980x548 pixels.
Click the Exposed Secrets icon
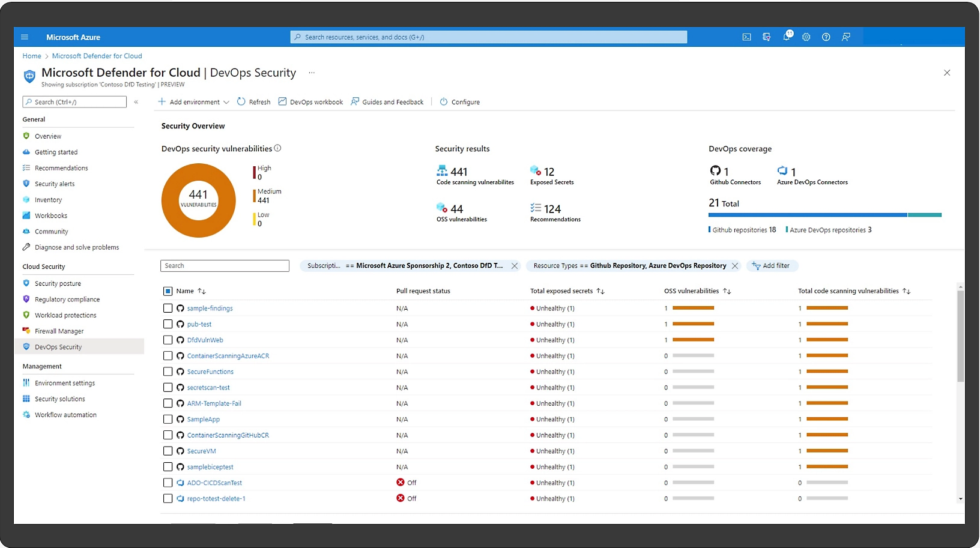click(x=536, y=171)
